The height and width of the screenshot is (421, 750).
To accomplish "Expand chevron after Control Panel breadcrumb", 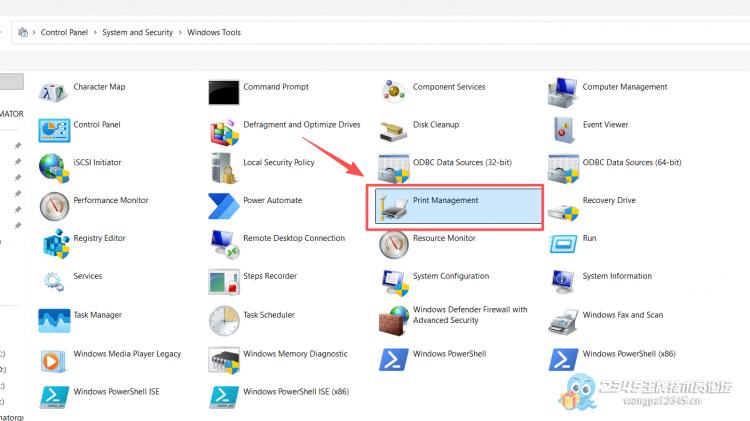I will click(x=96, y=33).
